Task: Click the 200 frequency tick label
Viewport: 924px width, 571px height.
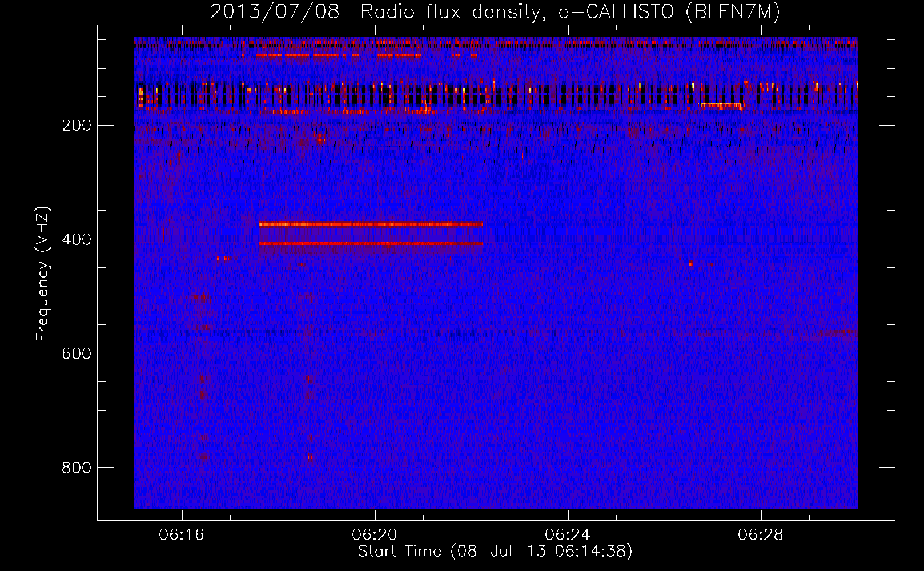Action: tap(77, 125)
